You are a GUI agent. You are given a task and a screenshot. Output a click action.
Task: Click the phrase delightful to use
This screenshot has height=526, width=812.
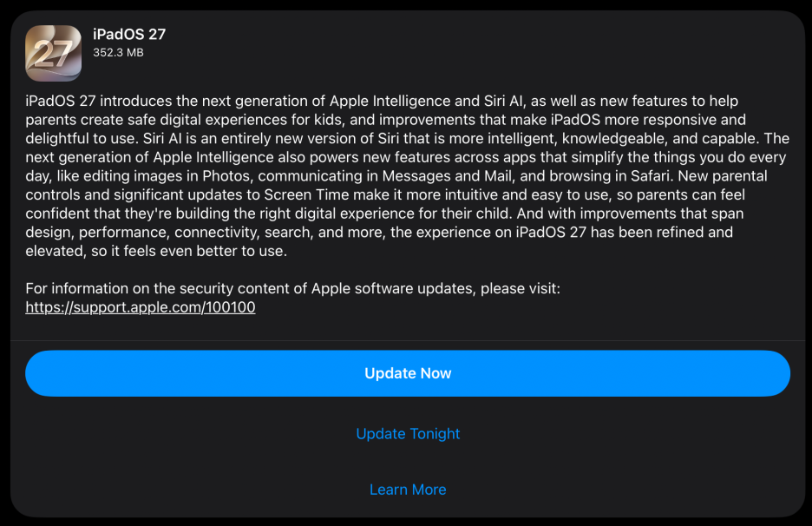click(81, 139)
